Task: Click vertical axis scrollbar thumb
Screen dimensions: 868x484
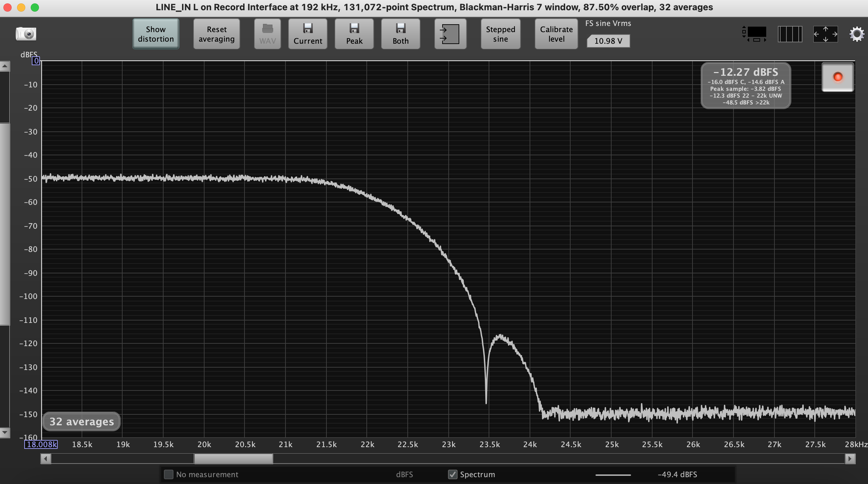Action: [x=5, y=224]
